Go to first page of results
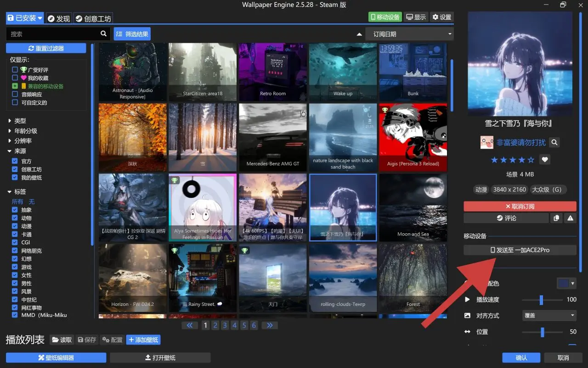This screenshot has height=368, width=588. click(x=190, y=325)
